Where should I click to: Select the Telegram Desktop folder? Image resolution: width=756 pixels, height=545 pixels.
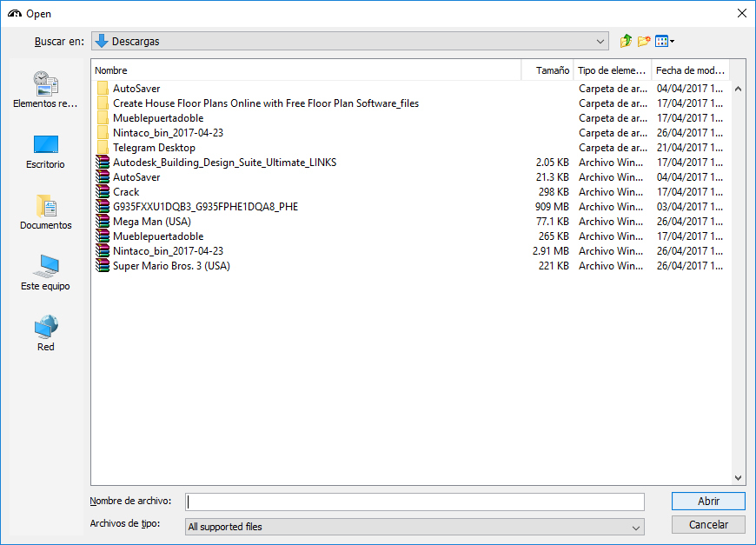pyautogui.click(x=154, y=148)
